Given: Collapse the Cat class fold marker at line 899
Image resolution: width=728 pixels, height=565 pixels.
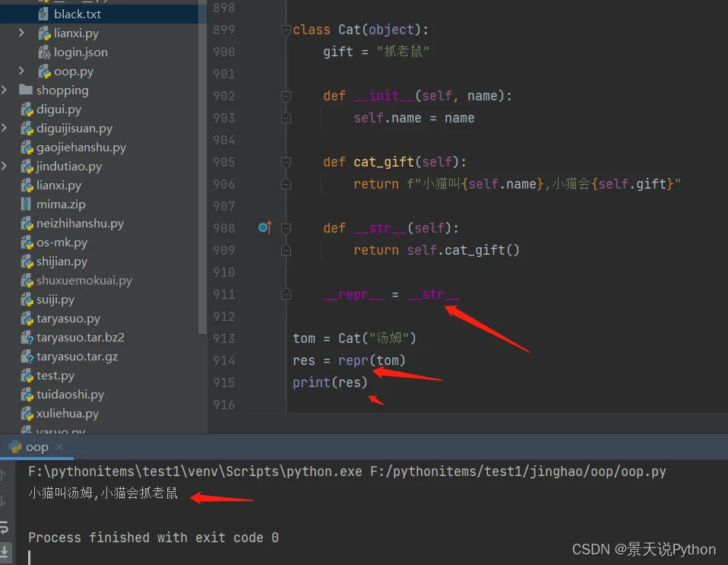Looking at the screenshot, I should [286, 30].
